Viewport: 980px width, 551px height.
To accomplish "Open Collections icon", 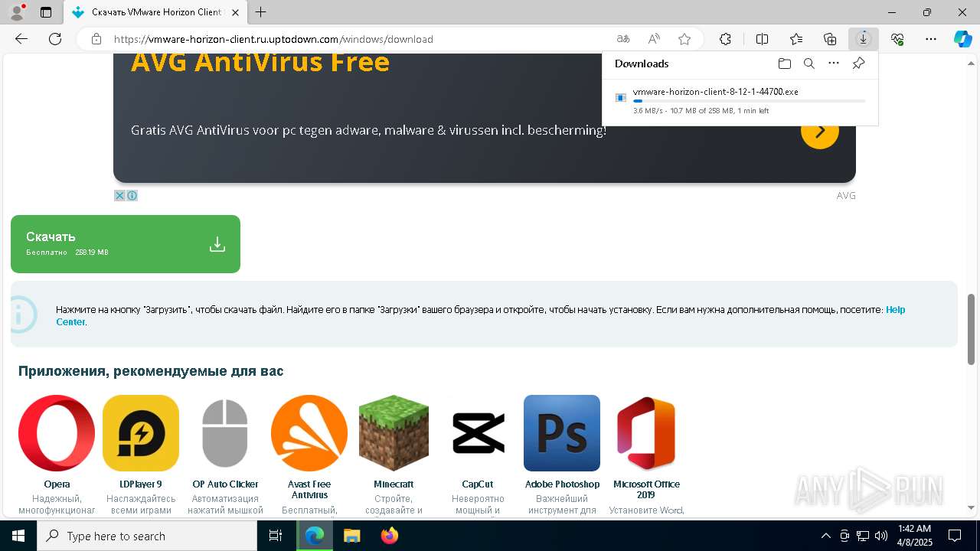I will click(x=830, y=39).
